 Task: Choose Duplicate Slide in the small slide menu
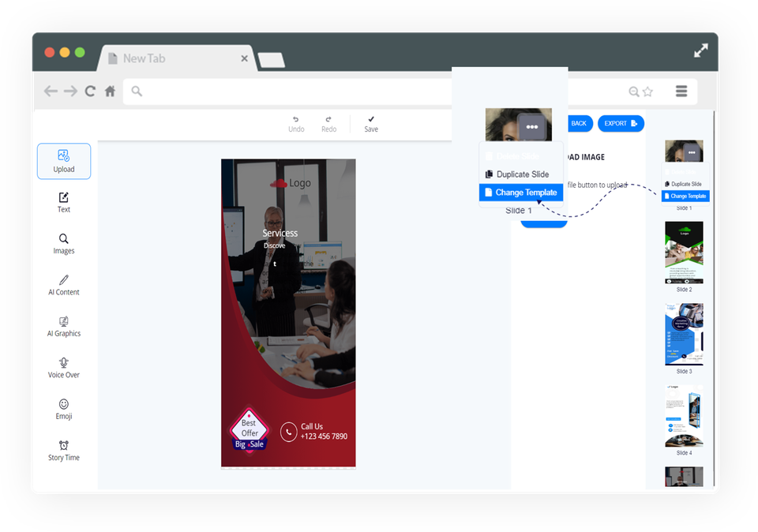(x=685, y=184)
